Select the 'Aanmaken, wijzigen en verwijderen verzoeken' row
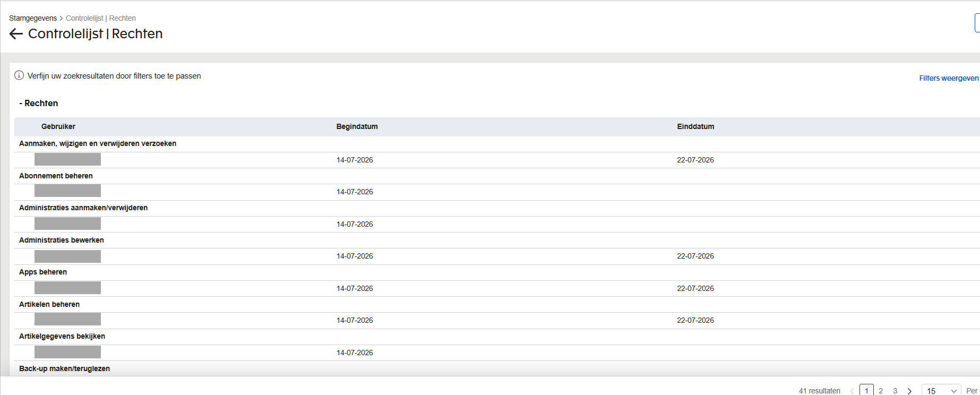Screen dimensions: 980x395 (497, 144)
